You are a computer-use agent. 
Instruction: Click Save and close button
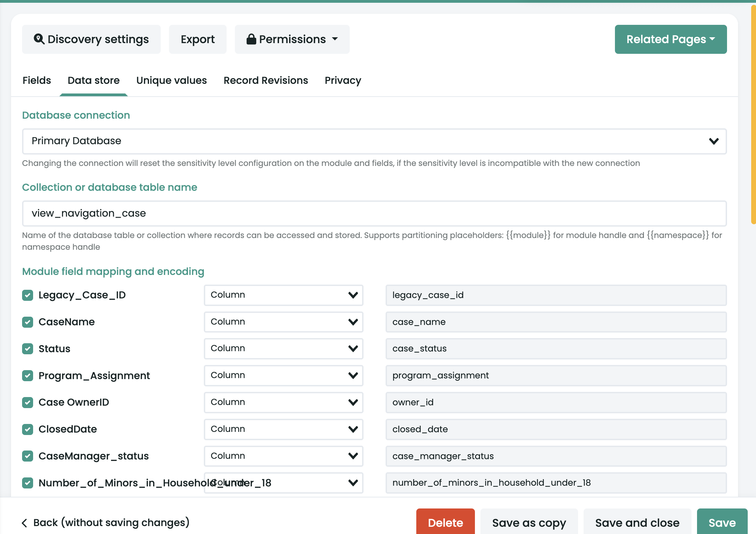click(x=637, y=522)
